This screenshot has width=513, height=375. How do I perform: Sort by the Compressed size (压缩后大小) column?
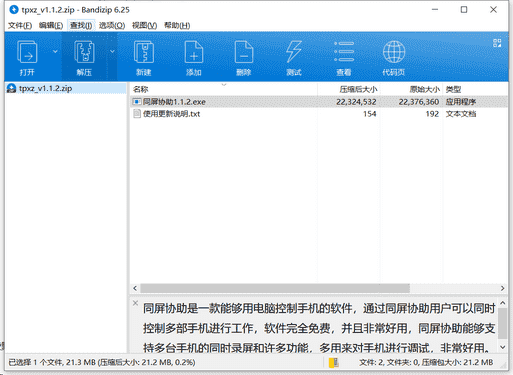coord(348,89)
